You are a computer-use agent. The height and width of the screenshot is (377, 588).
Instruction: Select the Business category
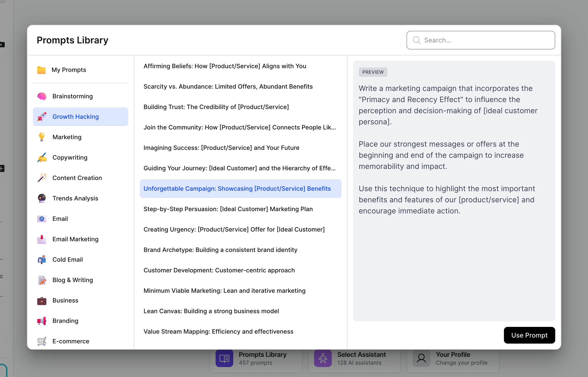[x=65, y=300]
